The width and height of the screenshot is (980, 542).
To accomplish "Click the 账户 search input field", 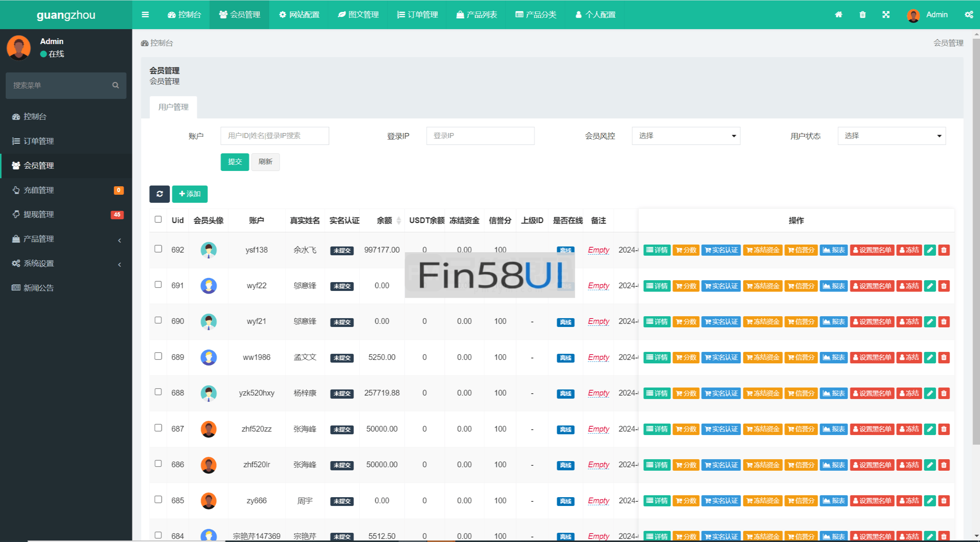I will point(274,136).
